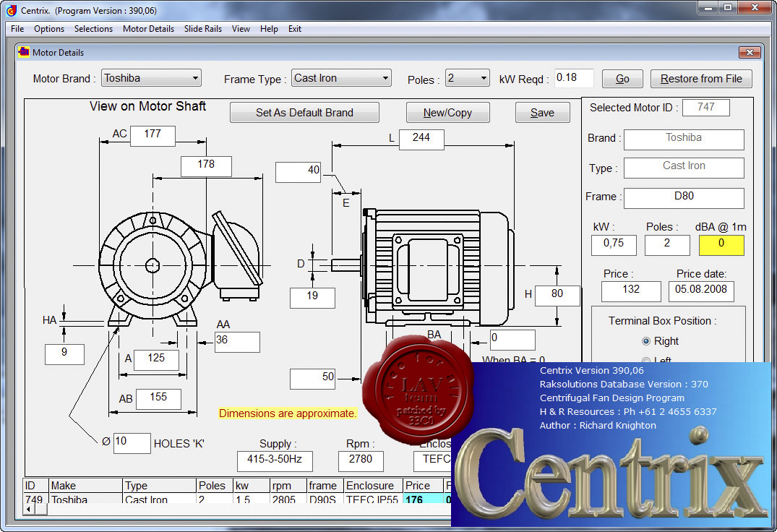Click the Motor Details window icon
Image resolution: width=777 pixels, height=532 pixels.
(x=24, y=51)
